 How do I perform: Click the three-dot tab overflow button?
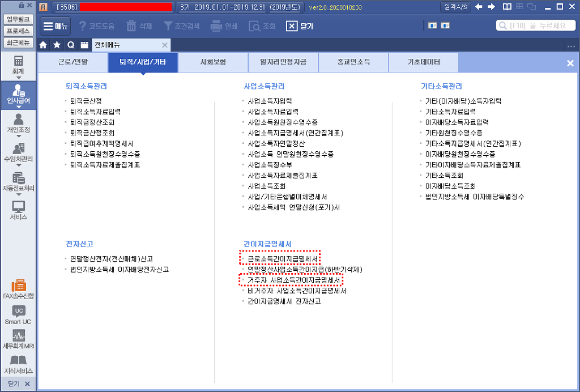(x=570, y=45)
